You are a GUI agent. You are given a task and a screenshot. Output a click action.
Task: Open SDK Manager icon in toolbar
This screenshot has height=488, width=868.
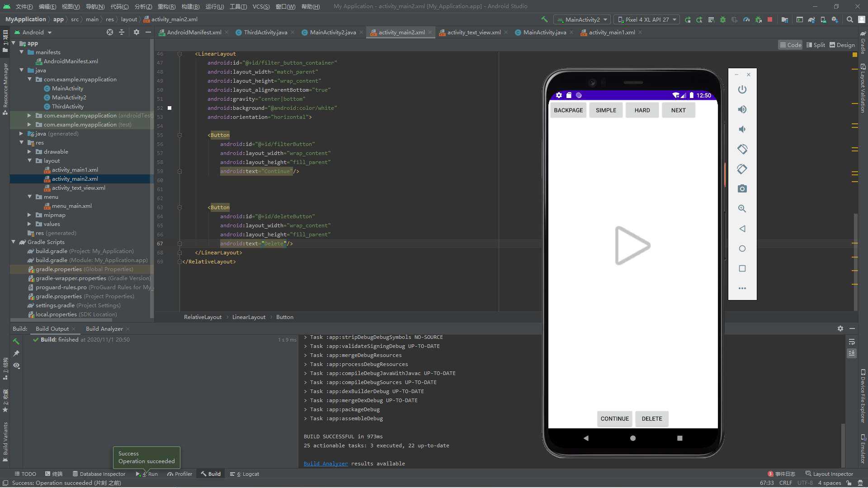(x=835, y=19)
